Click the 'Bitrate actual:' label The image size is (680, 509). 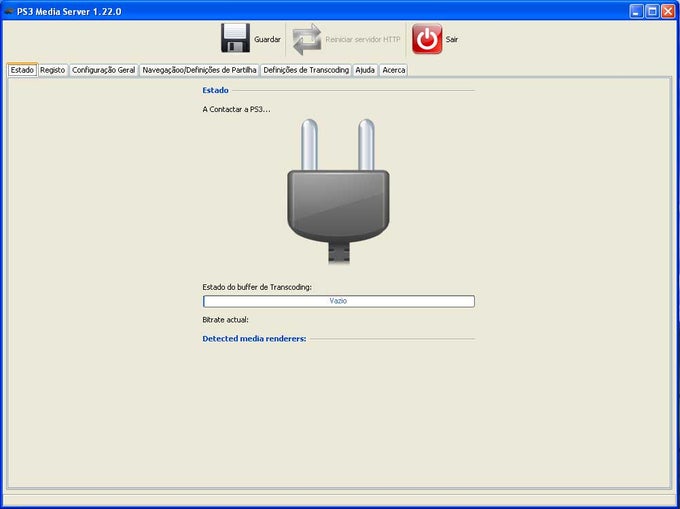226,320
